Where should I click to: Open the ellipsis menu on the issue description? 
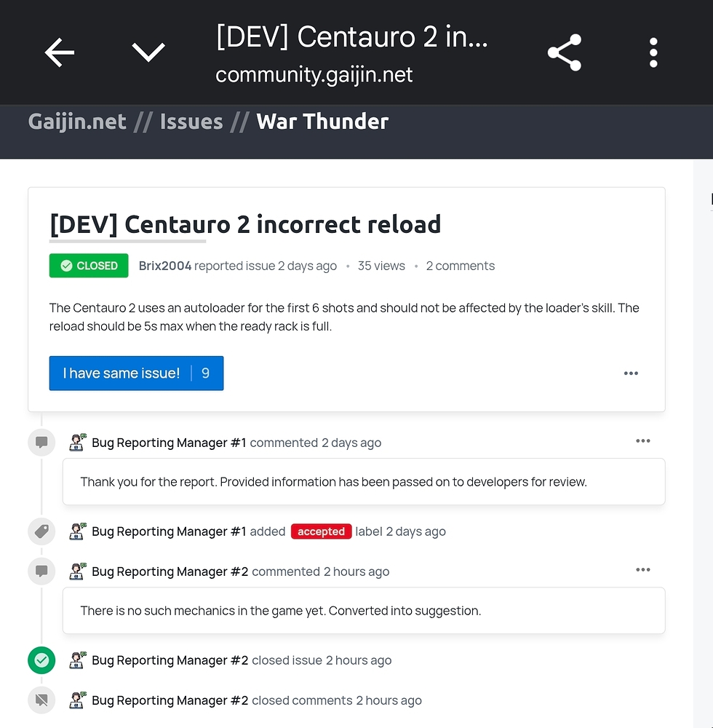tap(631, 373)
